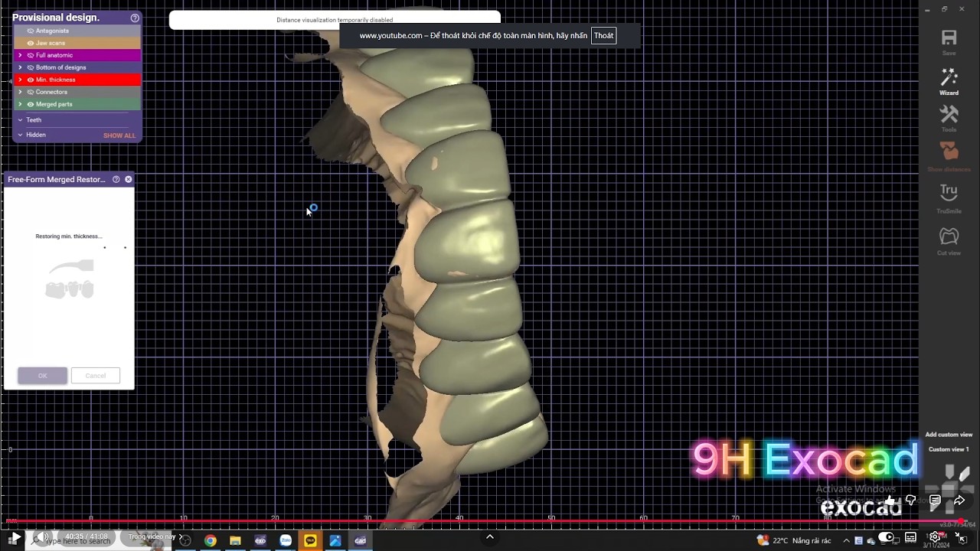Confirm with the OK button
This screenshot has height=551, width=980.
[x=42, y=376]
